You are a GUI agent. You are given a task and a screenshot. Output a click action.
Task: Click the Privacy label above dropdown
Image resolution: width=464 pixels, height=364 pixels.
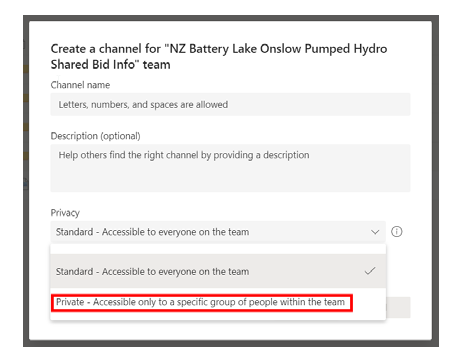click(65, 213)
